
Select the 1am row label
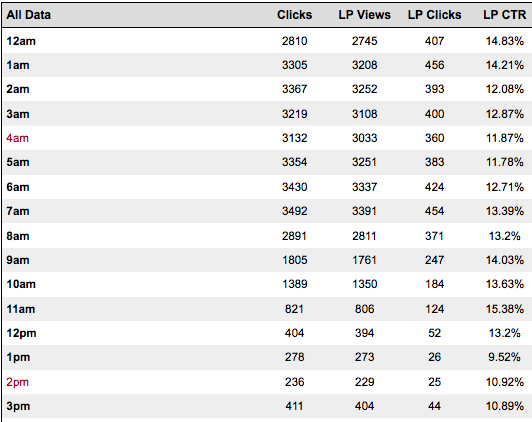[18, 65]
